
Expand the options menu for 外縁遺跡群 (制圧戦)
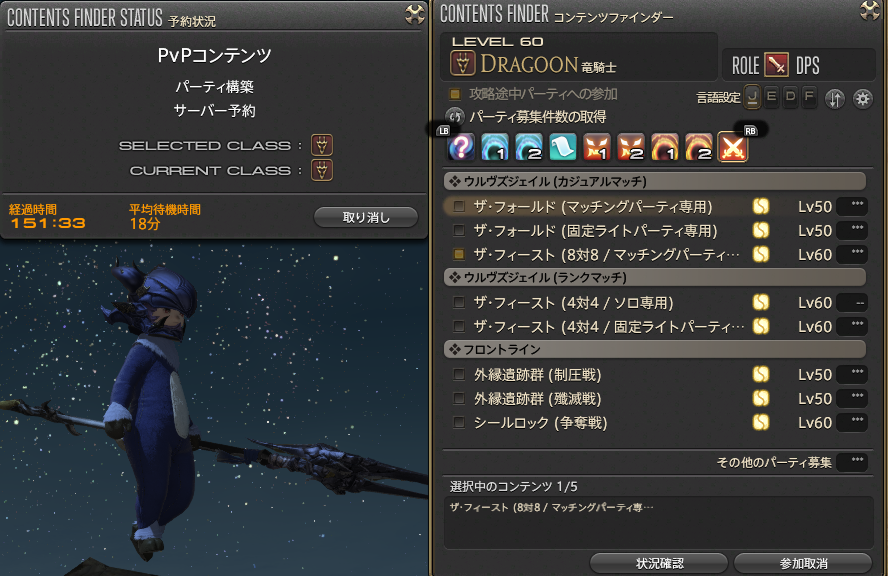[852, 374]
